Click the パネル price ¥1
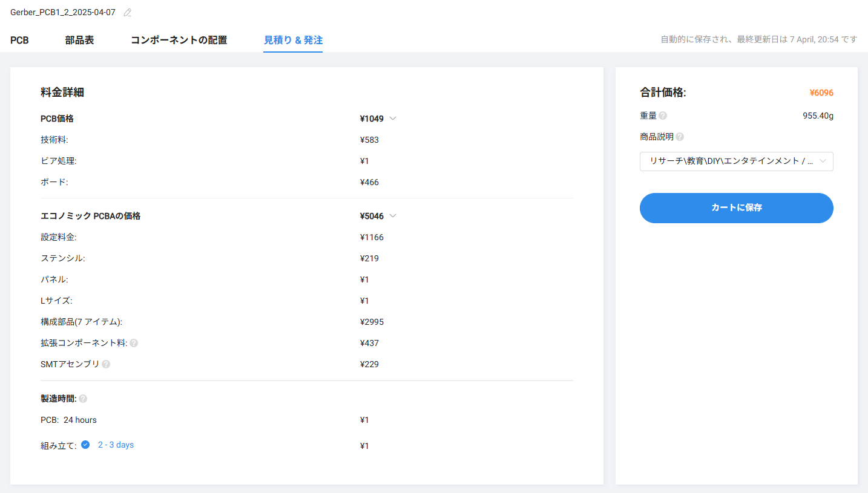This screenshot has width=868, height=493. point(364,279)
